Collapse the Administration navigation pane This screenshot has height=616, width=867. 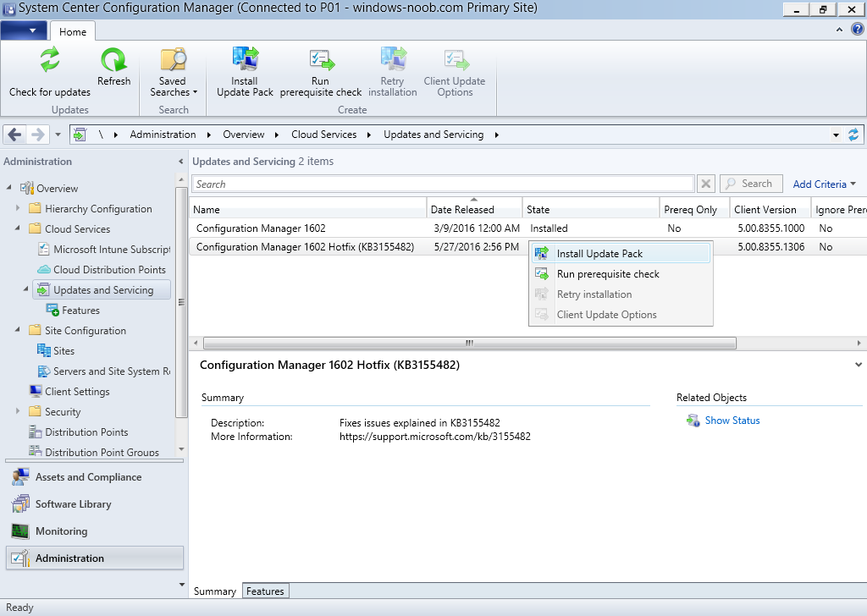tap(181, 162)
